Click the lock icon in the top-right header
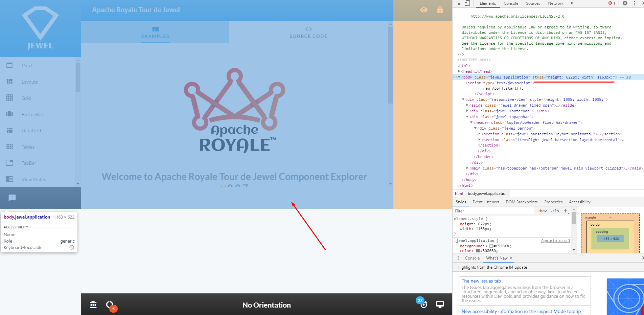 pyautogui.click(x=440, y=10)
